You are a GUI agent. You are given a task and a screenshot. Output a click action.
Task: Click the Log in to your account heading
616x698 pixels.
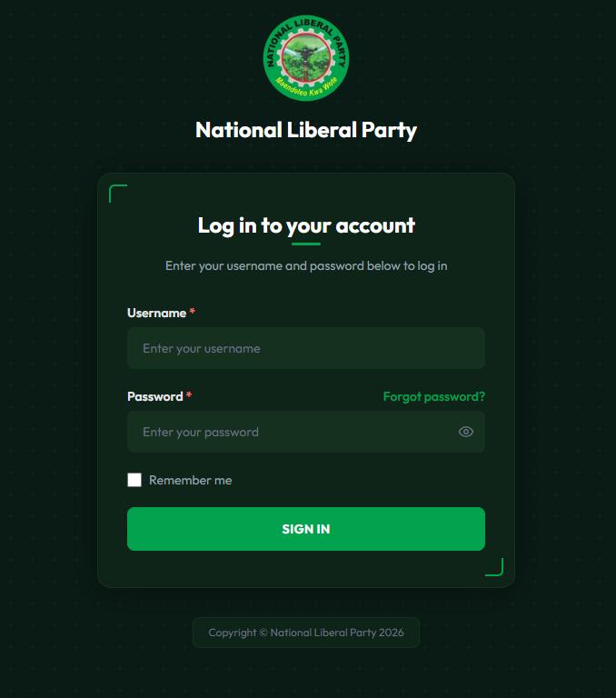(x=306, y=225)
